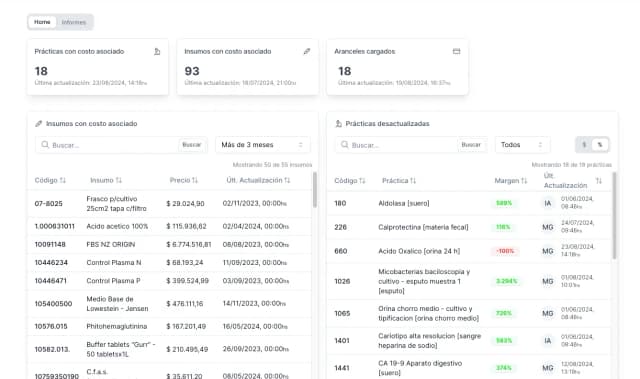Click Cariotipo alta resolucion practice

(429, 341)
